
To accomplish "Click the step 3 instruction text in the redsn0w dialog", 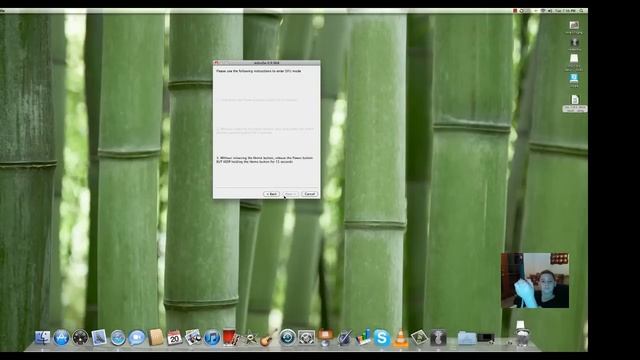I will 265,160.
